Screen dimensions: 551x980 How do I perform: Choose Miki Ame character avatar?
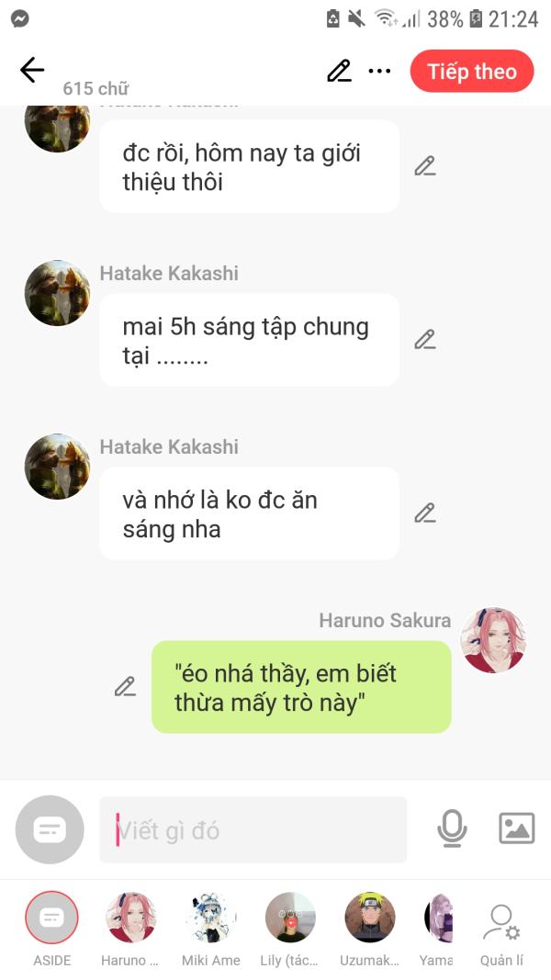210,929
